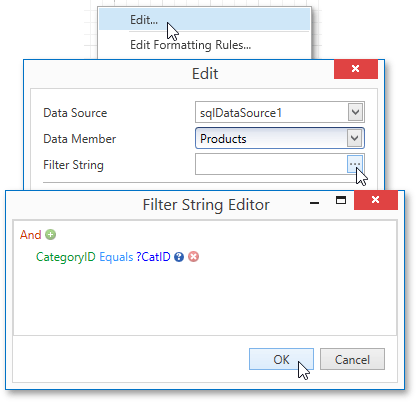Focus the Filter String text box

[271, 164]
